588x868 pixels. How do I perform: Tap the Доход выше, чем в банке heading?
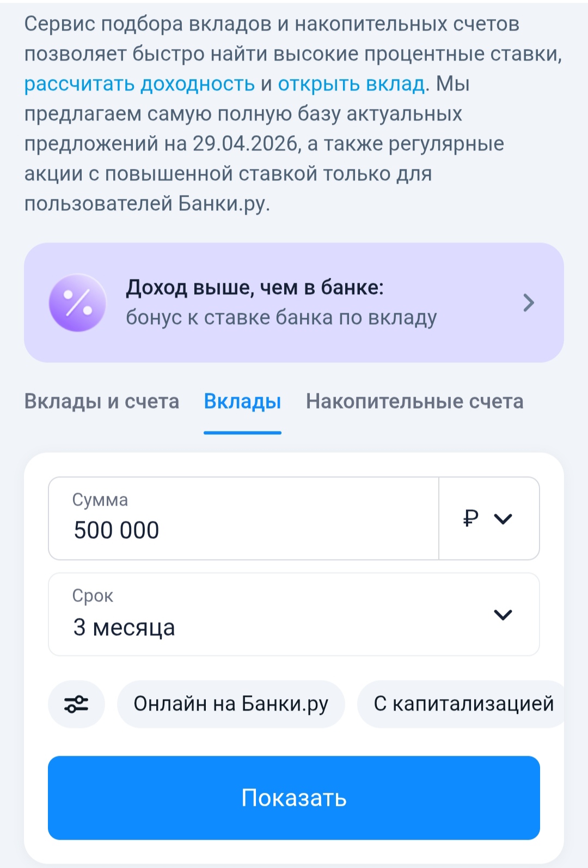click(255, 287)
